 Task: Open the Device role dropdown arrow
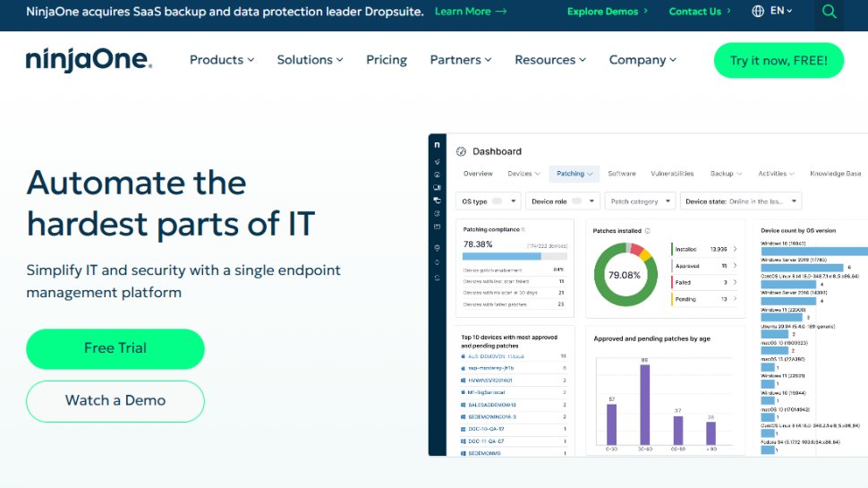tap(591, 201)
